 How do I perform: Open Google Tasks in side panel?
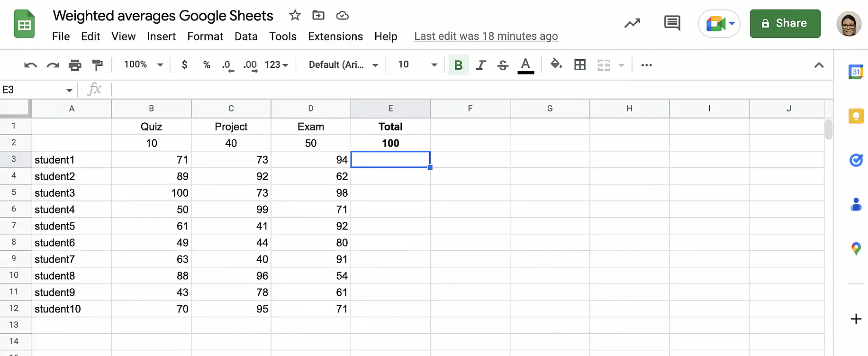tap(856, 160)
